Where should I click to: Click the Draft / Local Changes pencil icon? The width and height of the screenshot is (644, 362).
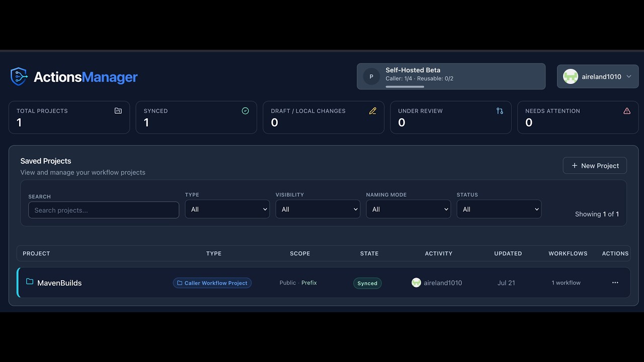coord(373,111)
